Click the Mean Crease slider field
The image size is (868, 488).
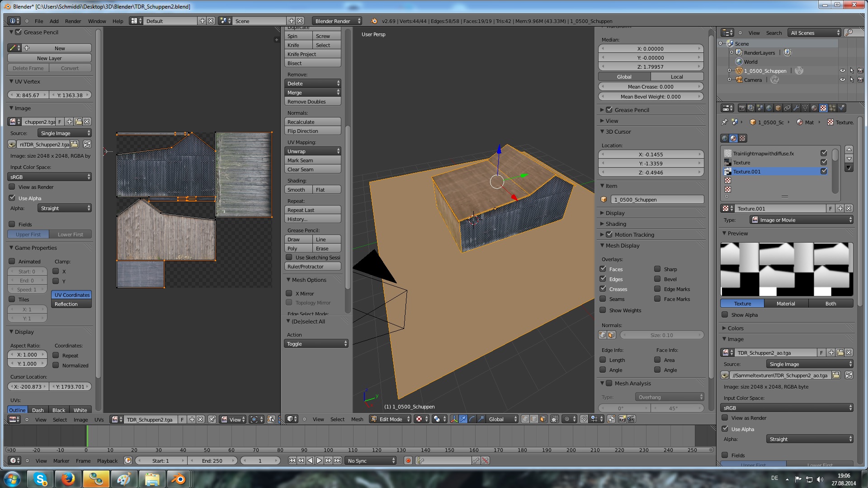650,86
